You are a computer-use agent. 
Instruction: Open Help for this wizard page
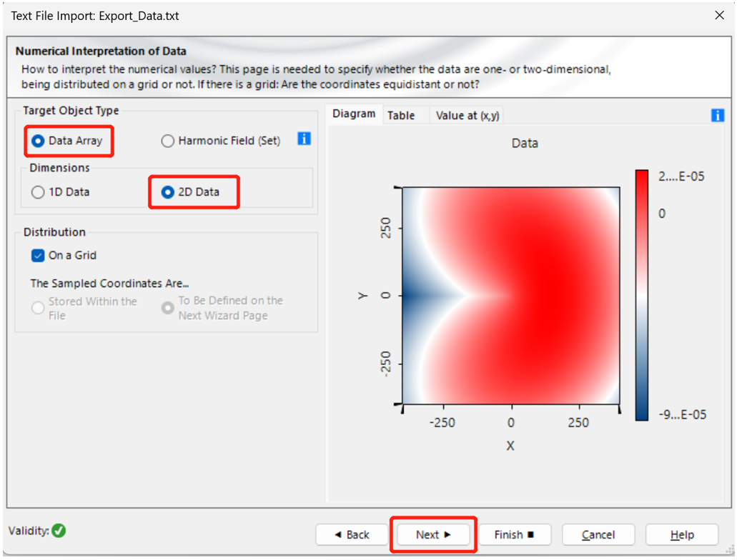pos(681,534)
